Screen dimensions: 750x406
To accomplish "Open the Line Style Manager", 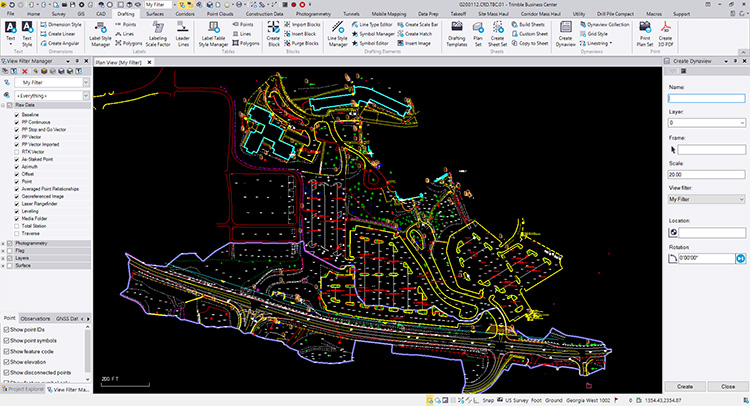I will click(337, 34).
